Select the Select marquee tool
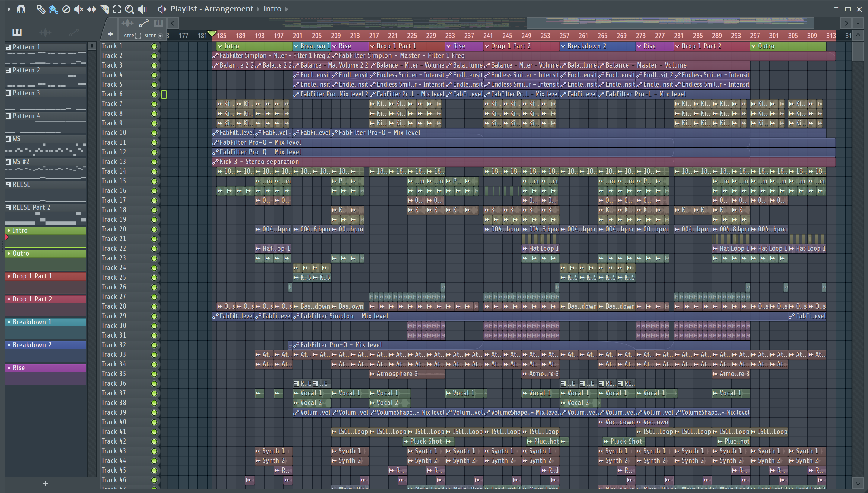The height and width of the screenshot is (493, 868). coord(117,9)
